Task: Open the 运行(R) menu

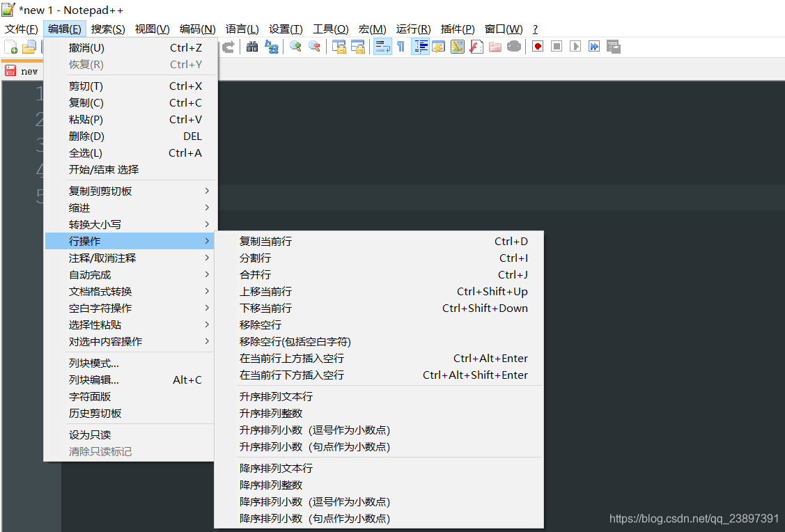Action: click(x=413, y=29)
